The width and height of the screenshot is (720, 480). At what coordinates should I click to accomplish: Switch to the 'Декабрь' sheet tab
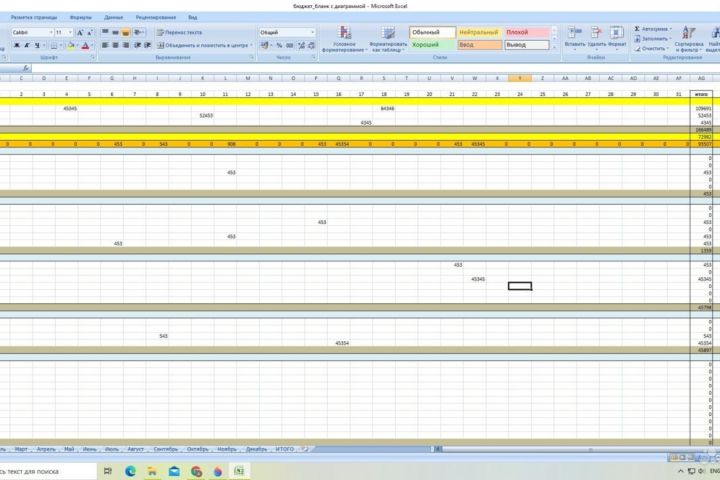[x=256, y=449]
